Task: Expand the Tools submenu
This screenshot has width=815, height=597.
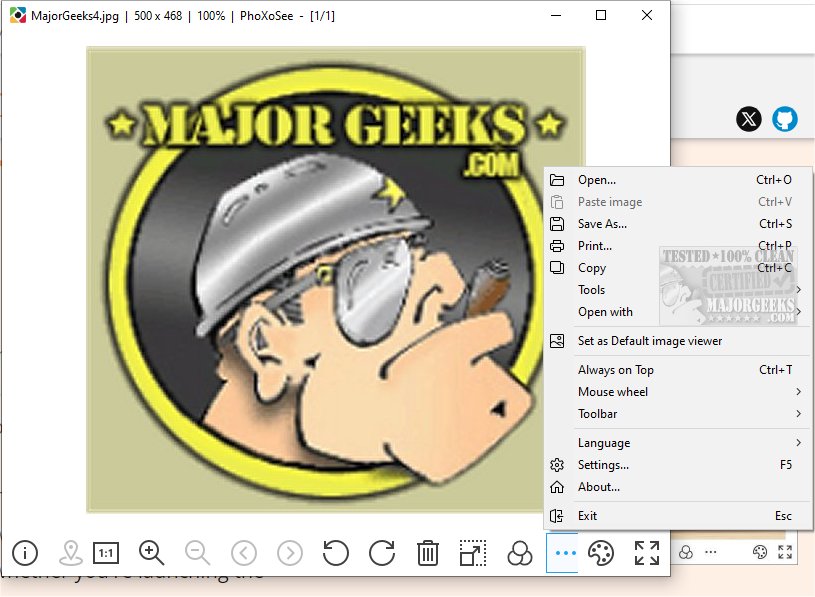Action: (591, 289)
